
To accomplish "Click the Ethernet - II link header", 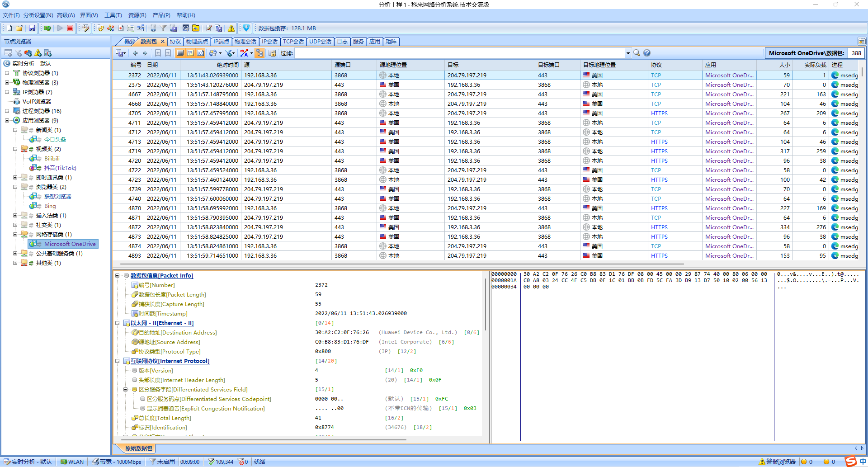I will click(162, 323).
